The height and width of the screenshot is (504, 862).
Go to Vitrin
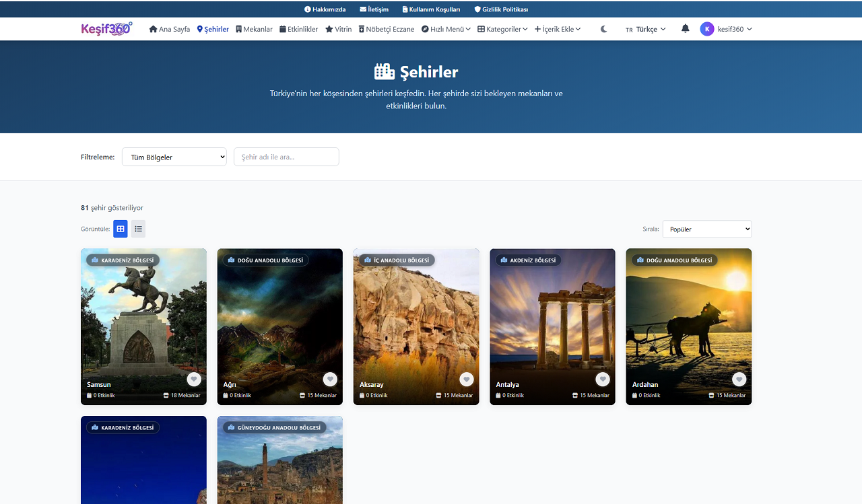click(x=339, y=29)
